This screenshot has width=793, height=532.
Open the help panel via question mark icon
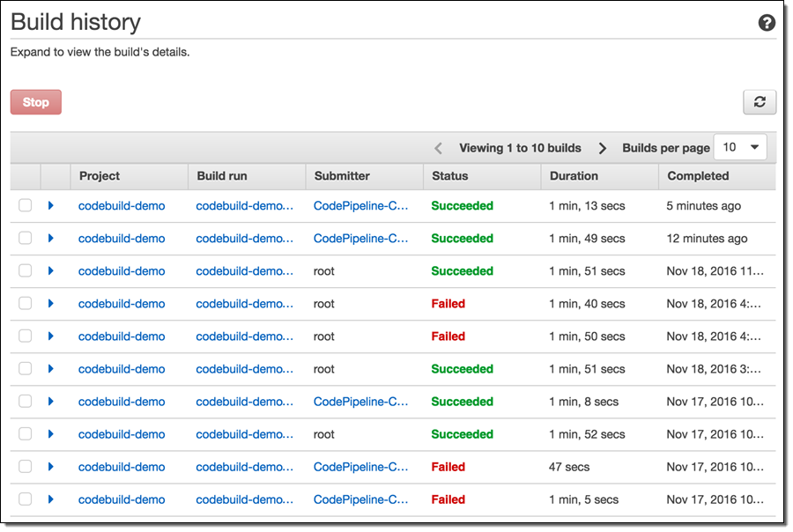point(766,23)
